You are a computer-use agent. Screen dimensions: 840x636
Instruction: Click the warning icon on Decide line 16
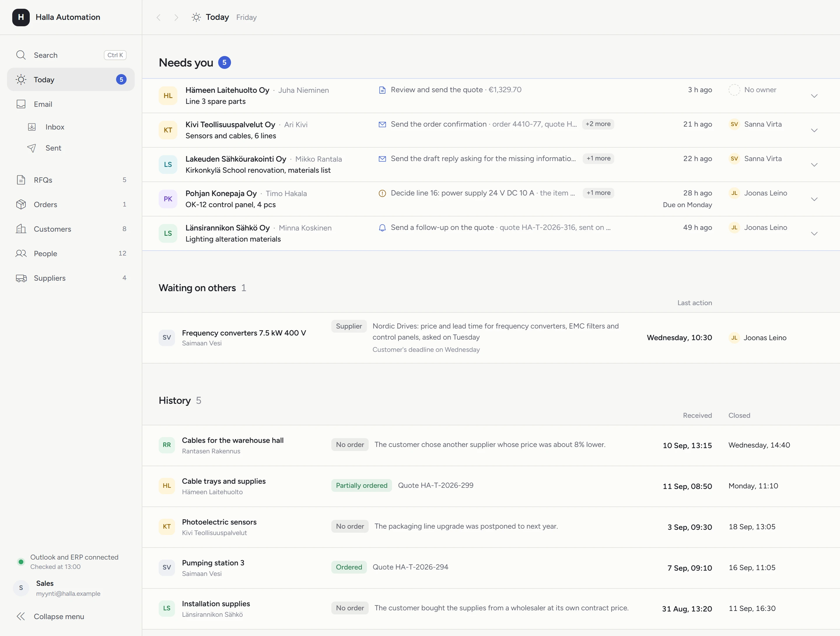point(382,193)
